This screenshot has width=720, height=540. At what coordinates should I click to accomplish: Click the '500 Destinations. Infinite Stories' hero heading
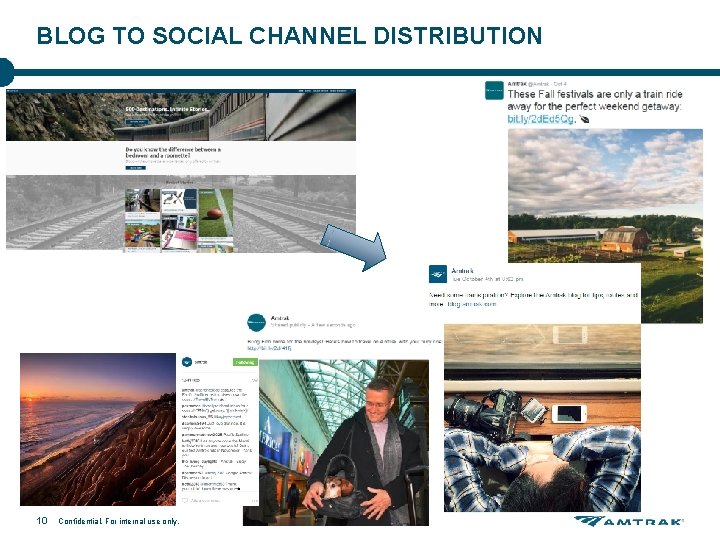pos(167,109)
